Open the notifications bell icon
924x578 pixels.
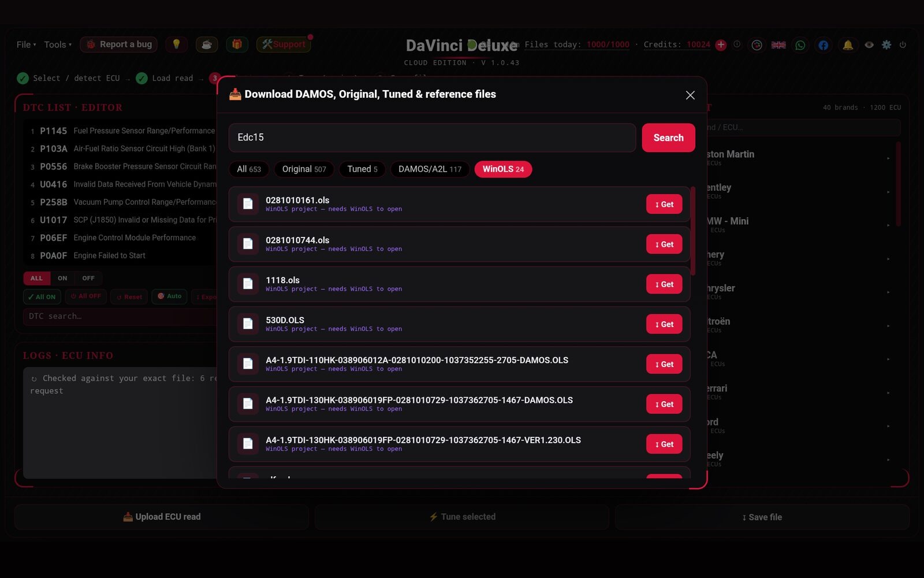pos(848,45)
